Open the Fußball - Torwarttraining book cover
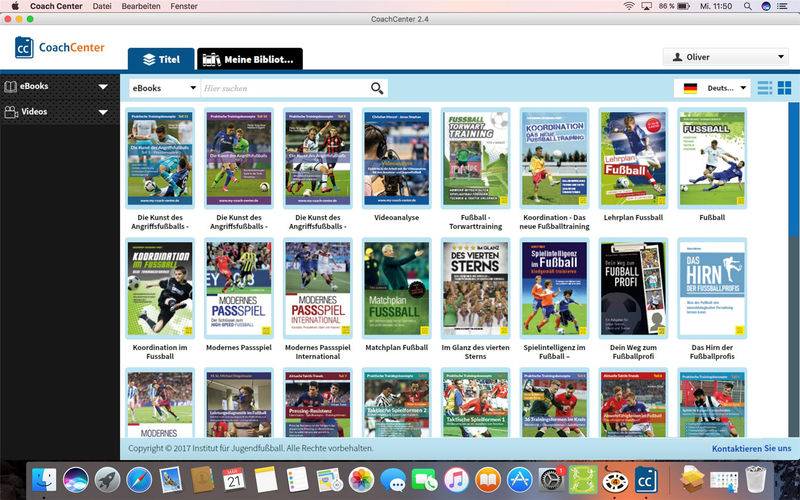Image resolution: width=800 pixels, height=500 pixels. 476,158
